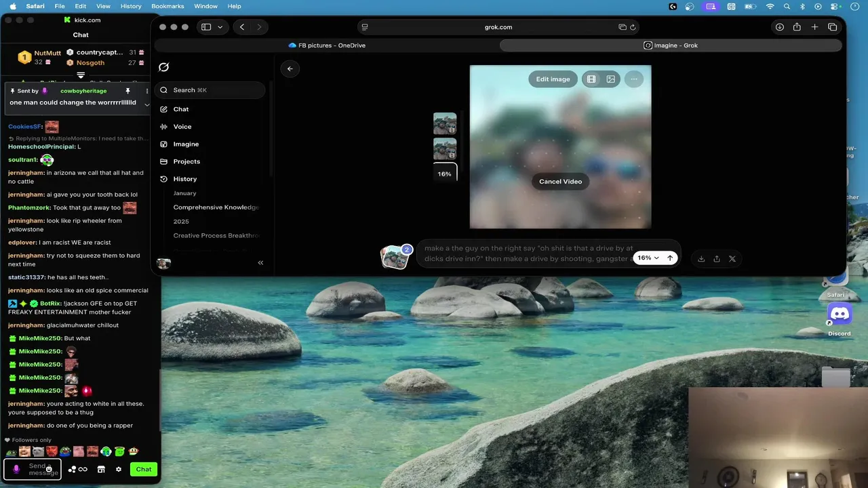
Task: Click the microphone icon in Kick message box
Action: coord(16,469)
